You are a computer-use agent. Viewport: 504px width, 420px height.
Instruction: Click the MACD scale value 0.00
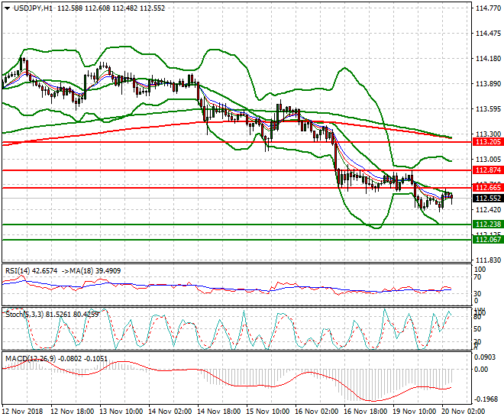coord(481,370)
